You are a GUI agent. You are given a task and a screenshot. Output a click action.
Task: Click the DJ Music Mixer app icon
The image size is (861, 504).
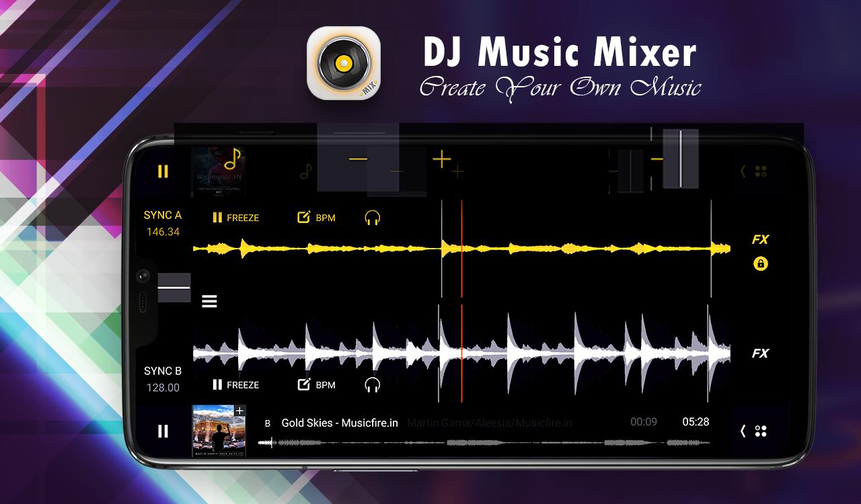pyautogui.click(x=344, y=63)
